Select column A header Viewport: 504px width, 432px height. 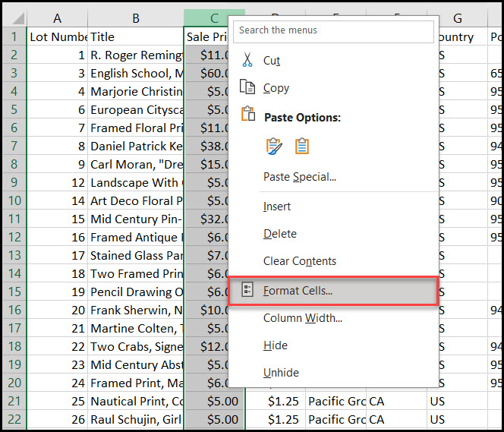pos(57,18)
